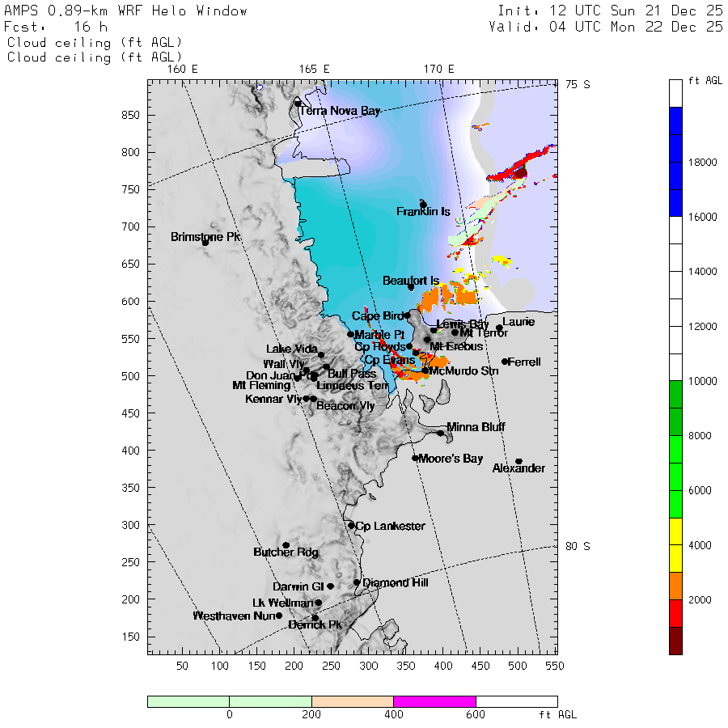Screen dimensions: 728x728
Task: Click the Brimstone Pk marker dot
Action: pyautogui.click(x=205, y=243)
